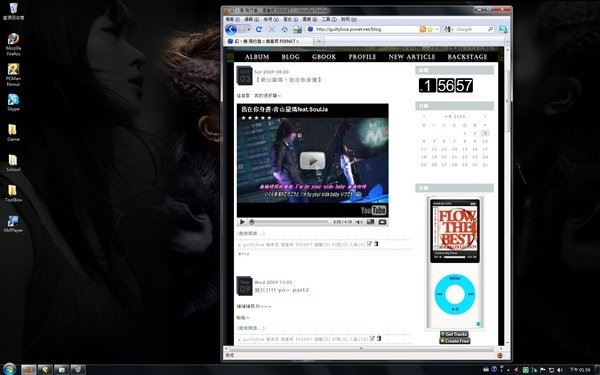Play the YouTube video using the center play button

312,161
